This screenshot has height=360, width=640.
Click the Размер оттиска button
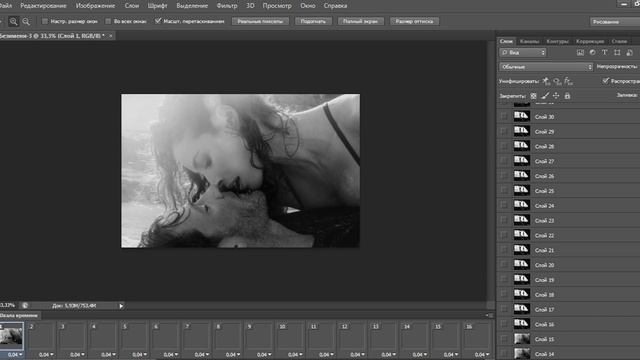(414, 21)
